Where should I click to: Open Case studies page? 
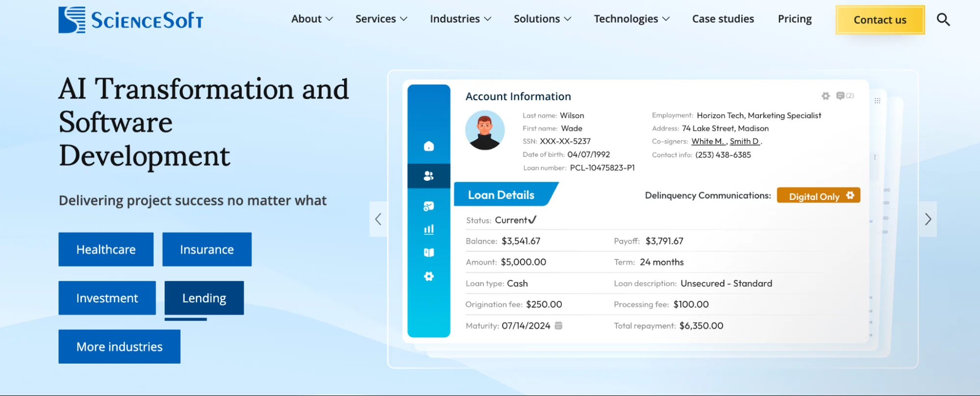tap(723, 19)
